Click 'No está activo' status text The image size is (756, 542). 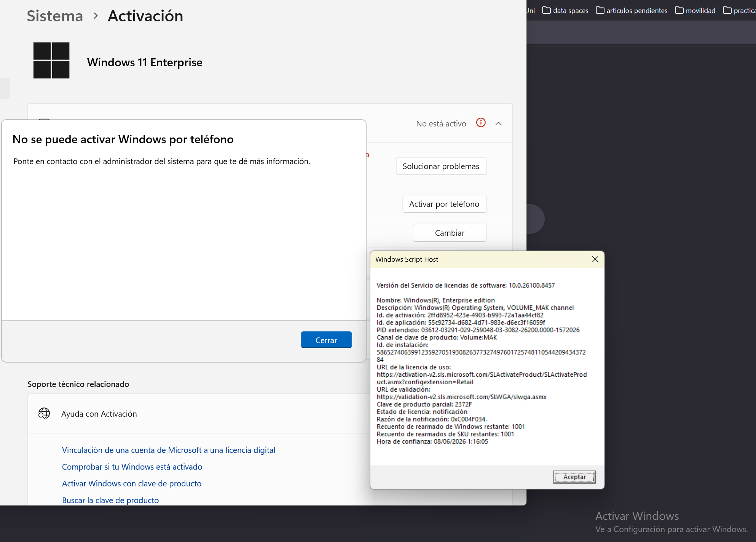441,123
